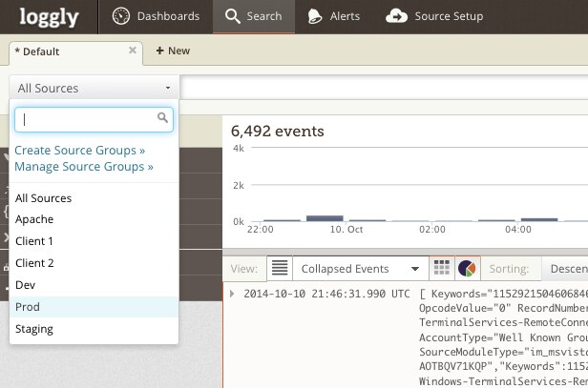Pick the Staging source group
588x388 pixels.
click(34, 329)
